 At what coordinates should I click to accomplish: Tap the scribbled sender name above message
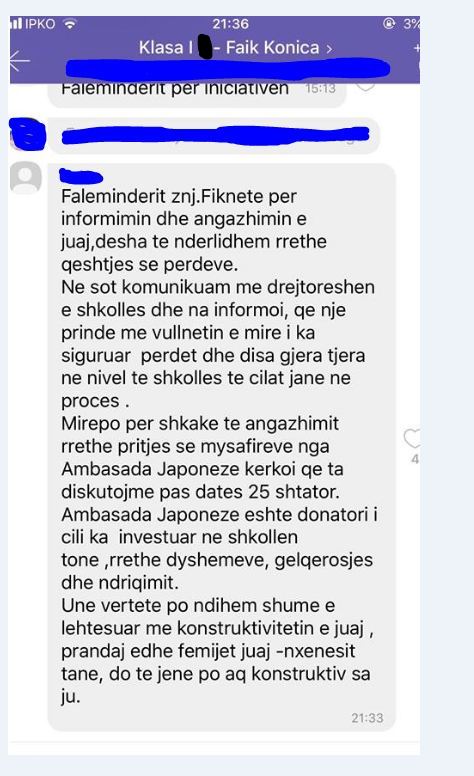[x=81, y=176]
